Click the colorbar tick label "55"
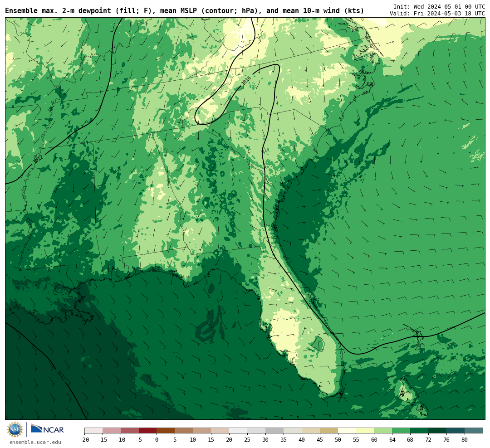This screenshot has height=448, width=490. (x=356, y=439)
